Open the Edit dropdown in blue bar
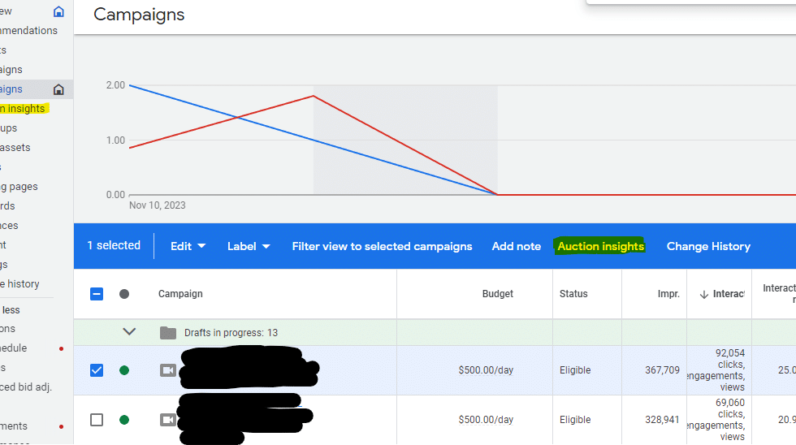 click(x=188, y=246)
